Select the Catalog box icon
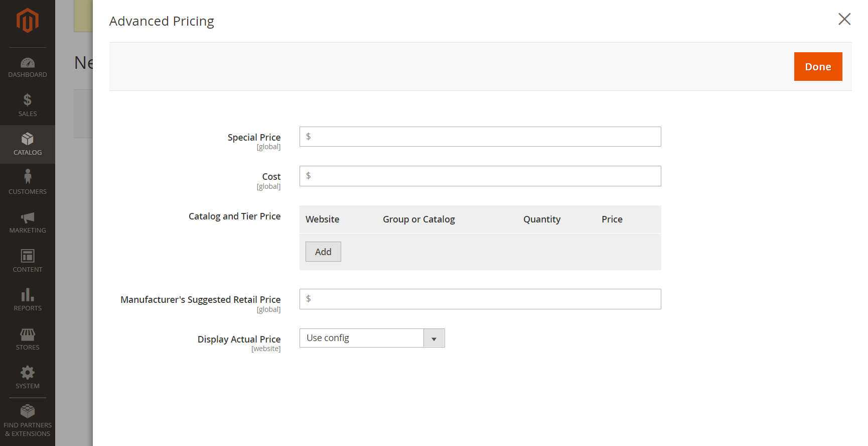This screenshot has height=446, width=868. (x=28, y=139)
